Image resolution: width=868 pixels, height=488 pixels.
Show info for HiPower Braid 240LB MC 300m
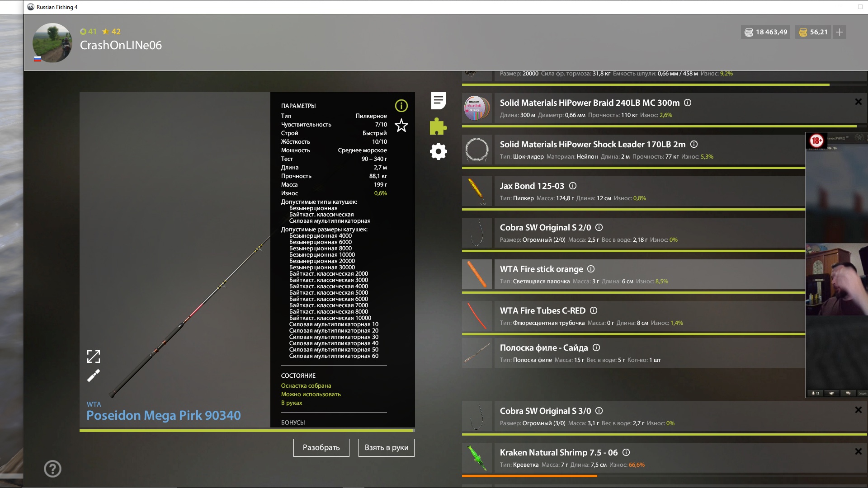point(688,103)
